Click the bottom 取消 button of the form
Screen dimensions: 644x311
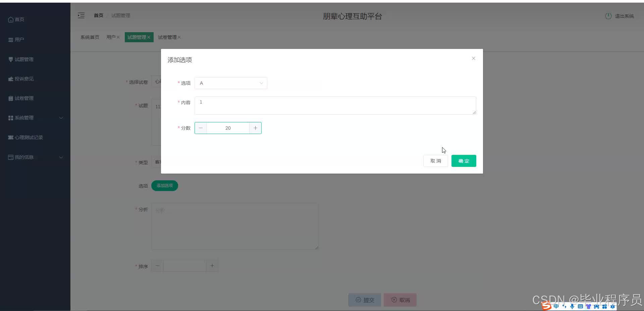tap(400, 300)
